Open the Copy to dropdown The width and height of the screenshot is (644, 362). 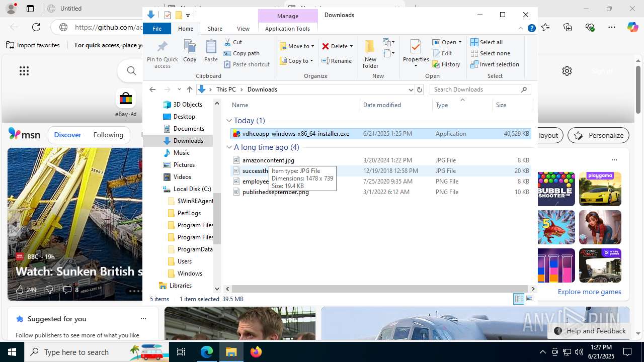(x=296, y=61)
